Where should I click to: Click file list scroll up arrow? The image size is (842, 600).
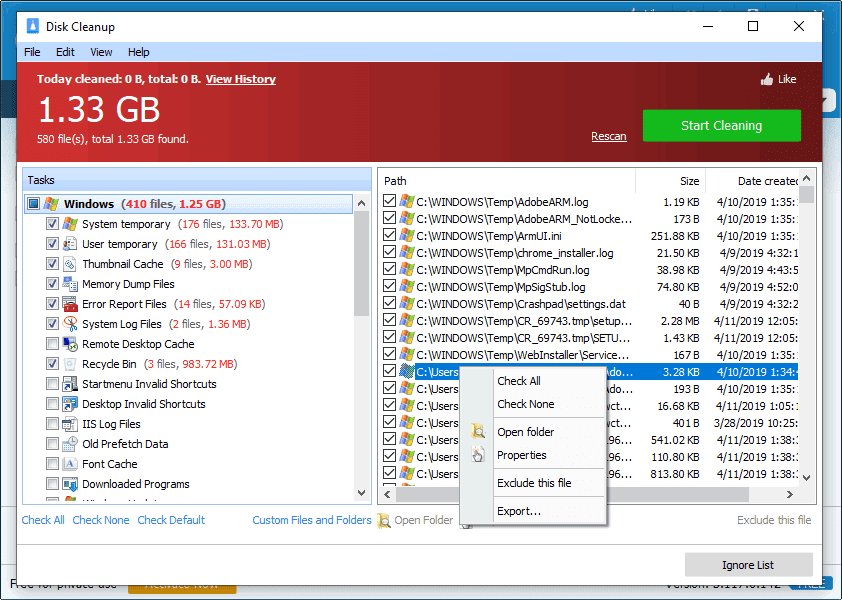coord(806,178)
